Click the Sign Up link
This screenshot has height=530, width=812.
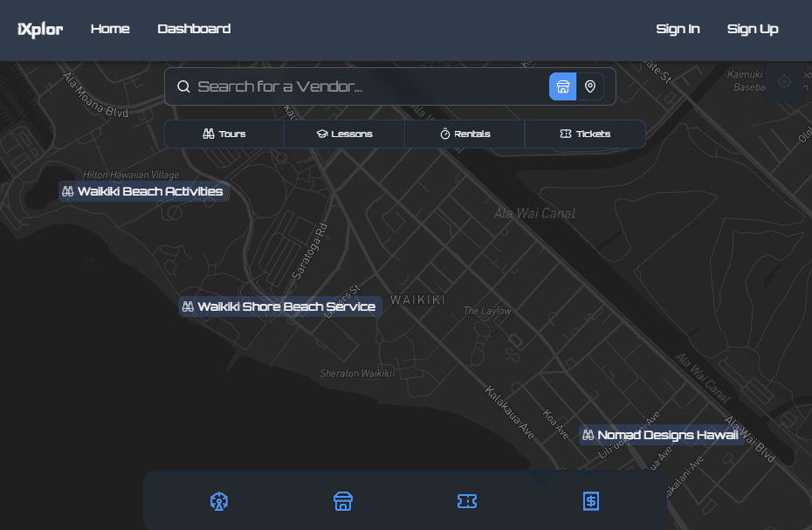[x=753, y=29]
